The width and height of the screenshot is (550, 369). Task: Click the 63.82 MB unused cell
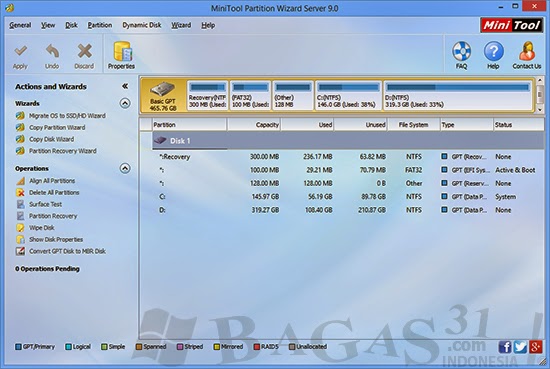pyautogui.click(x=373, y=157)
